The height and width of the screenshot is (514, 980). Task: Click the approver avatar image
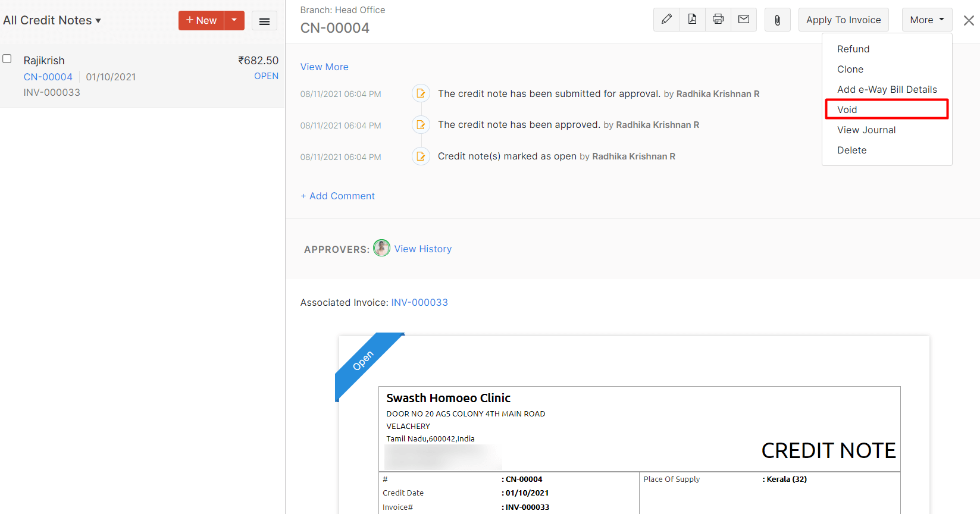[381, 248]
